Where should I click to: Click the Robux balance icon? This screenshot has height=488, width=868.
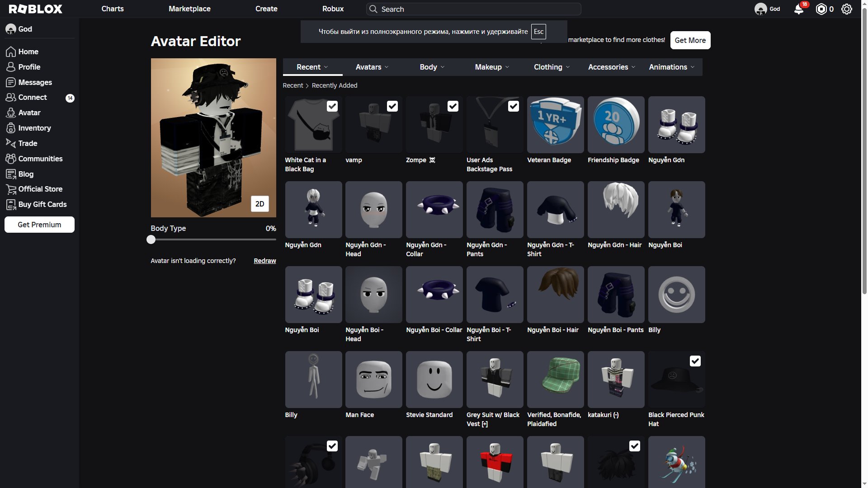click(x=821, y=9)
